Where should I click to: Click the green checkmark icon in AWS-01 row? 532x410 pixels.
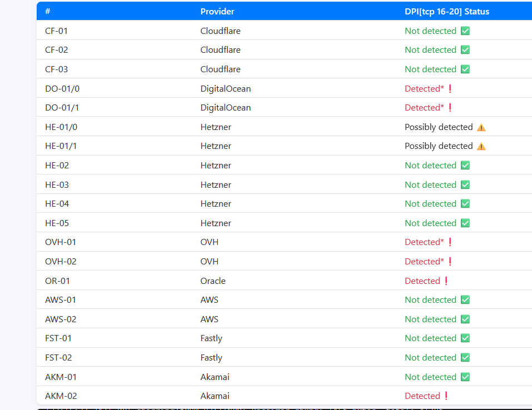click(x=465, y=300)
